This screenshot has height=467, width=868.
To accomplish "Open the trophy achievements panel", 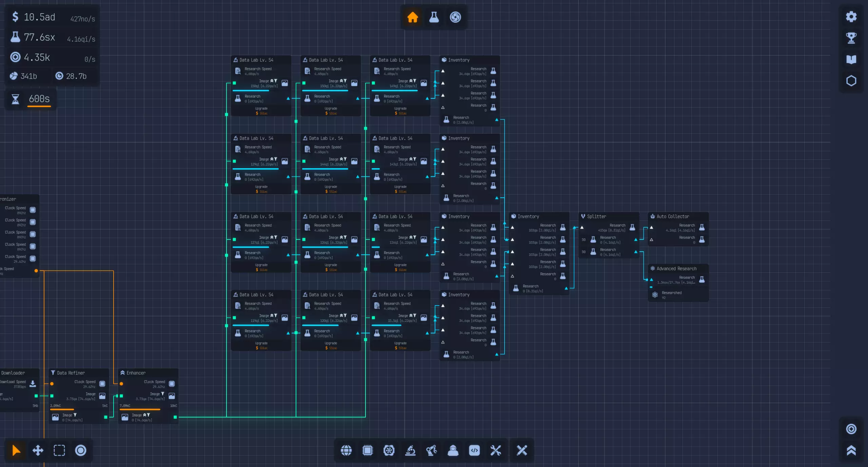I will (851, 38).
